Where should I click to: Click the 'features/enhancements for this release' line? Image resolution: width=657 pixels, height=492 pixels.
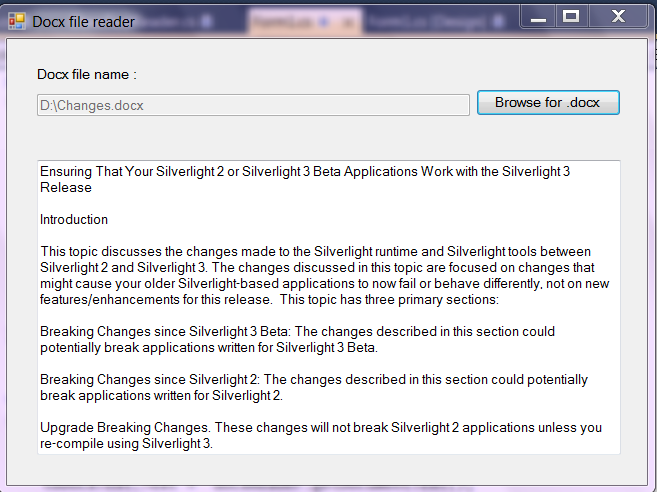pos(269,300)
